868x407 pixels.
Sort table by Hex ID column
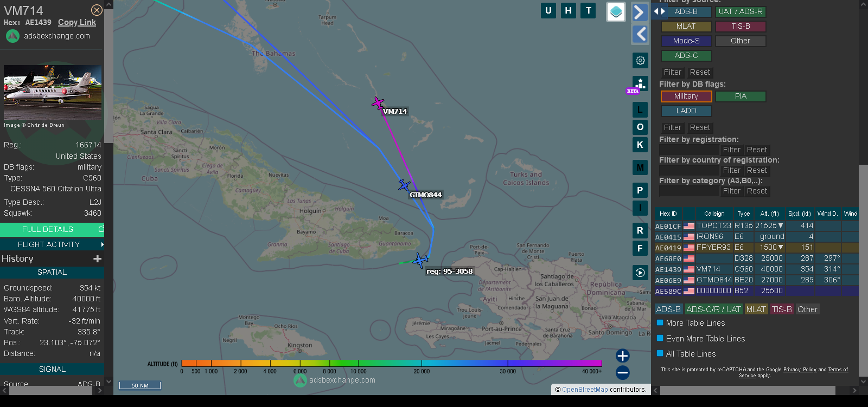(668, 214)
